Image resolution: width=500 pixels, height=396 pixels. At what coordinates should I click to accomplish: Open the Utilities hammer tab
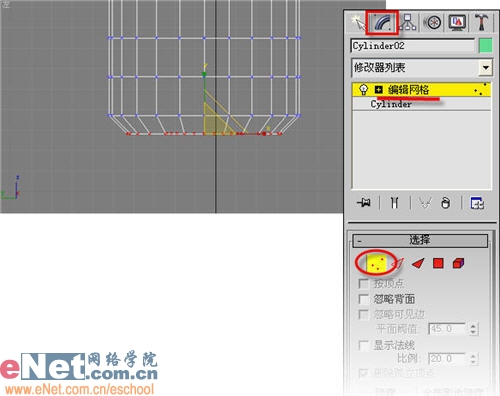[481, 23]
